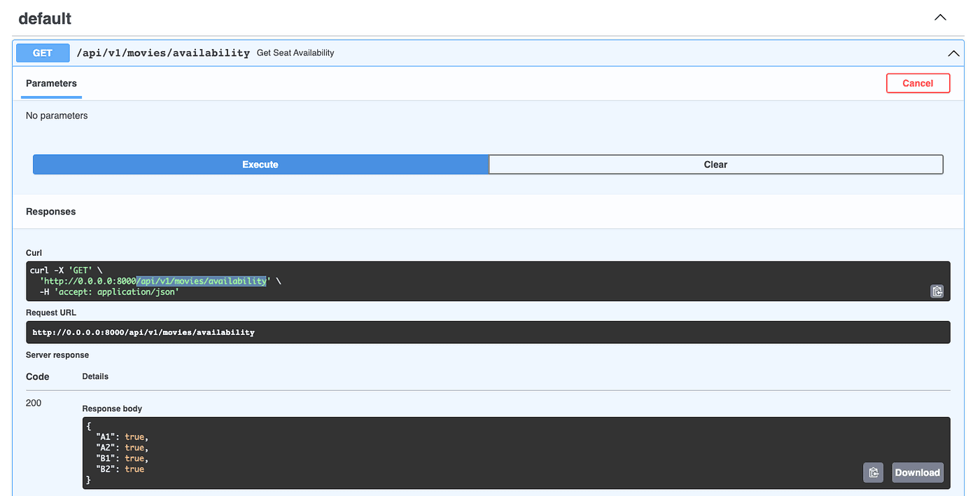Screen dimensions: 980x496
Task: Click the "A1": true line
Action: point(122,437)
